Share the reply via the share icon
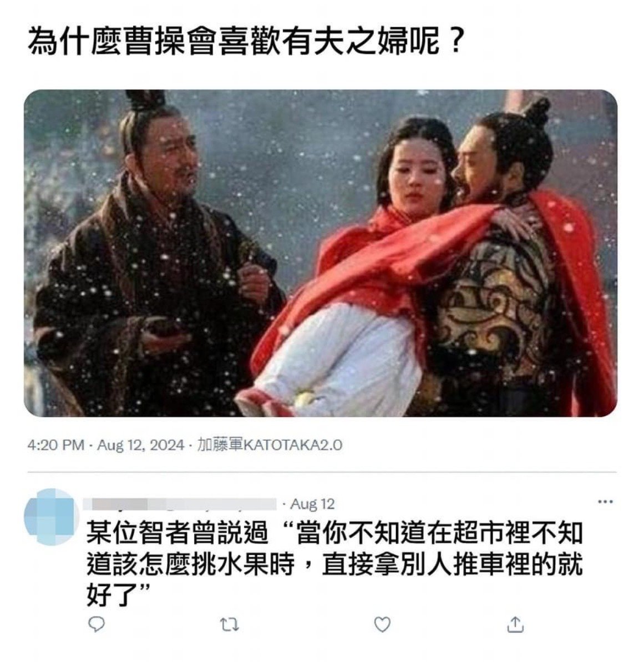 click(x=515, y=624)
